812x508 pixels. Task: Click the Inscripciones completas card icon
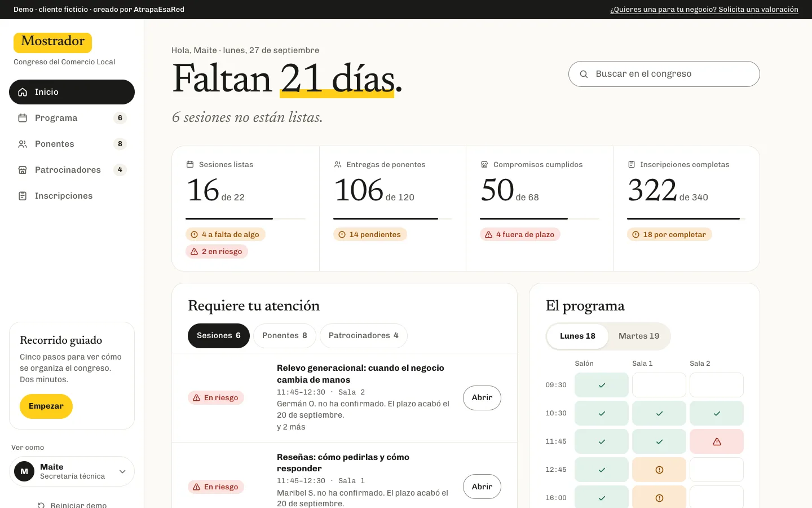pos(632,164)
